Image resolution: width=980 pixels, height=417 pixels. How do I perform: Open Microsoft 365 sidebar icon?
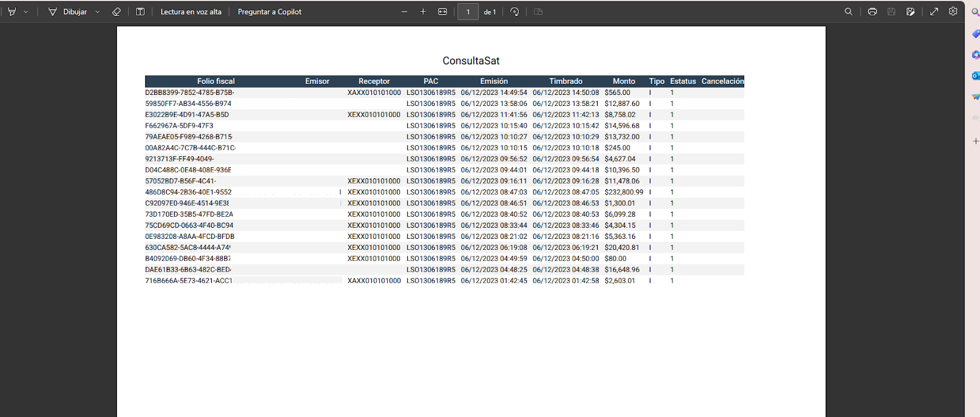(x=976, y=54)
